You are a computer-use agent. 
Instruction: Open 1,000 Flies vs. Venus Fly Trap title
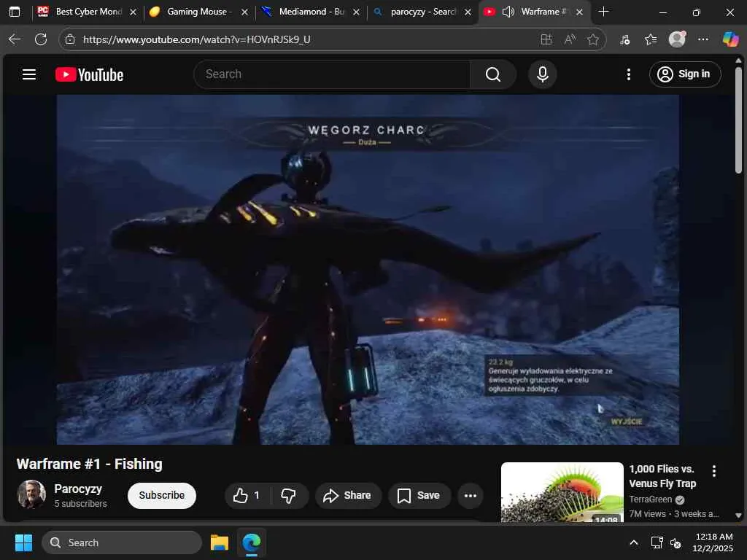pos(662,476)
